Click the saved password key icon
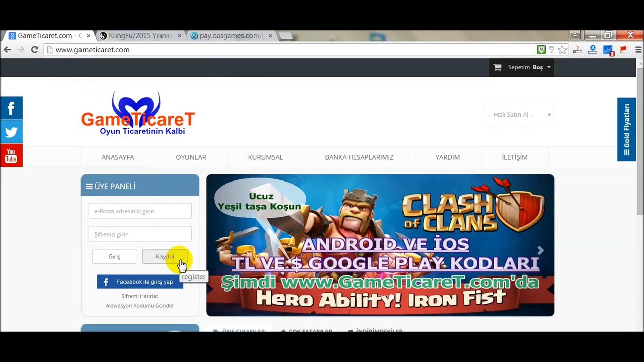 tap(552, 50)
